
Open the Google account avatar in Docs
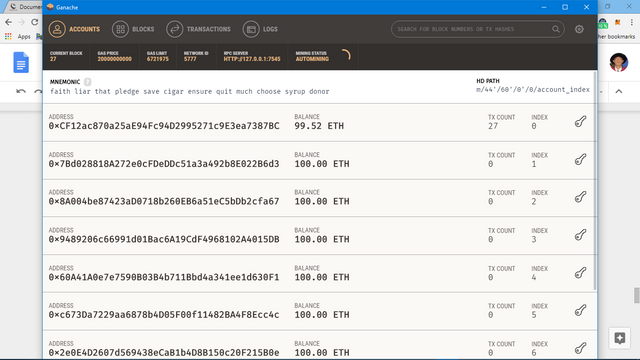click(x=619, y=62)
